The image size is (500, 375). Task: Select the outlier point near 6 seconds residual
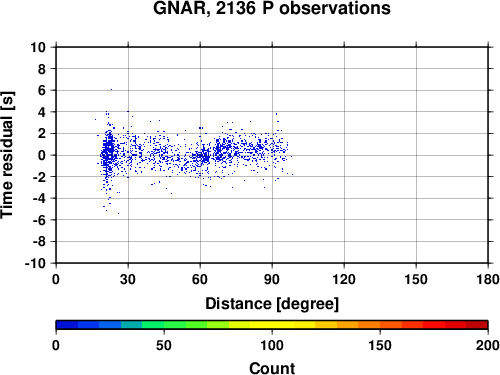(111, 89)
